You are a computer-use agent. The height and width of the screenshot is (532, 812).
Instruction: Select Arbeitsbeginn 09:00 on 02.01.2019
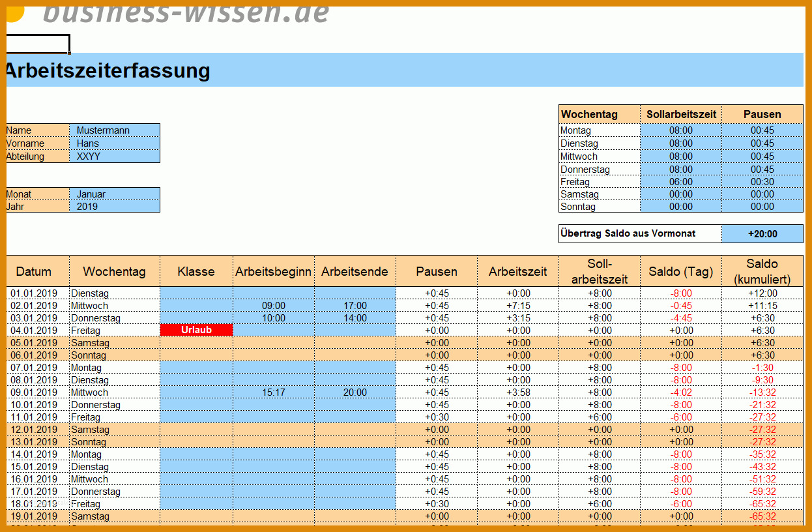(x=274, y=306)
